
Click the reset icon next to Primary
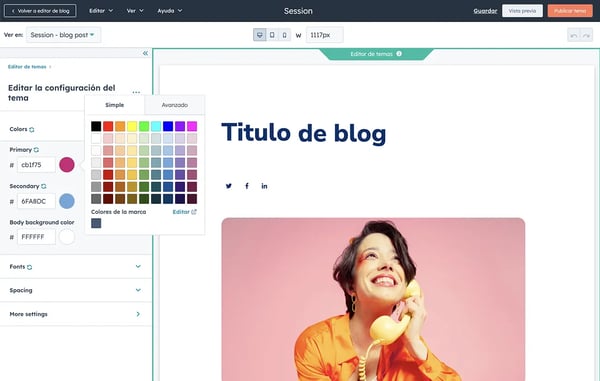point(36,150)
